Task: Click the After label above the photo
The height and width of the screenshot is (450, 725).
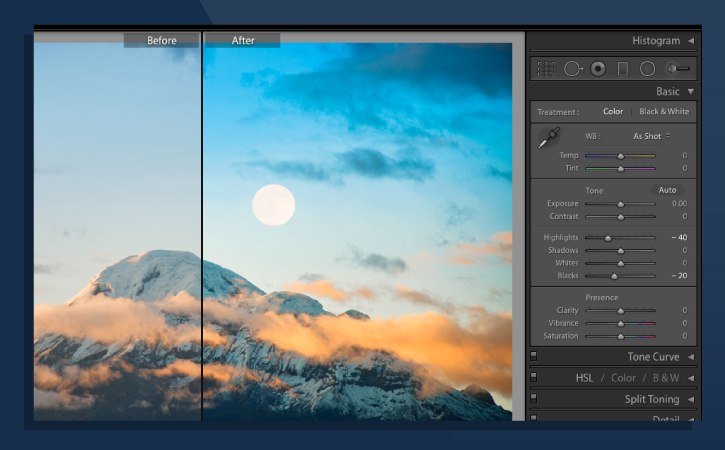Action: [243, 41]
